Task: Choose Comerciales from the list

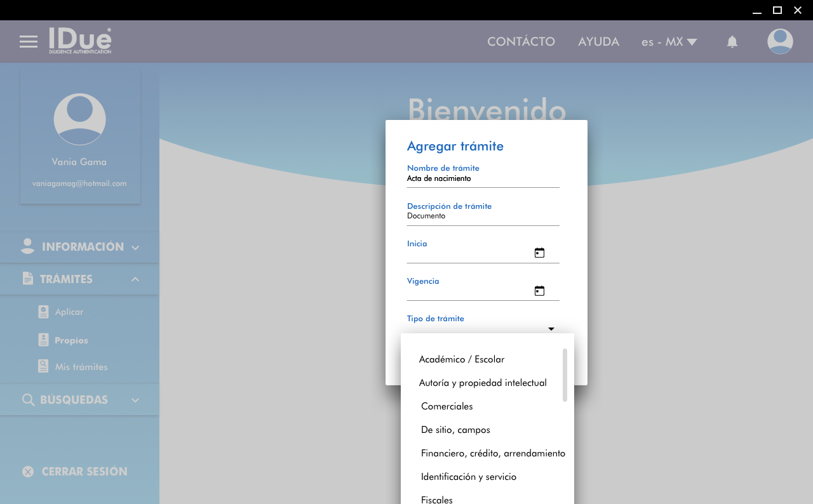Action: click(x=447, y=406)
